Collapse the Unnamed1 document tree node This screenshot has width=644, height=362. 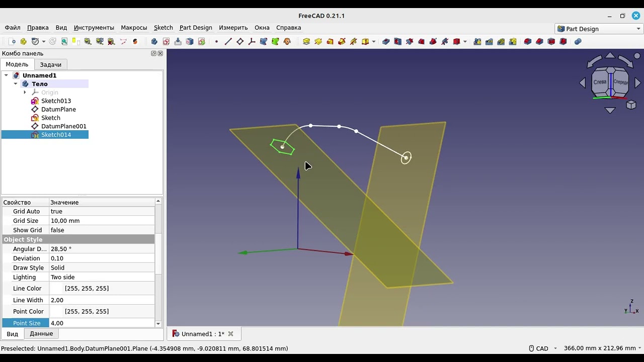click(6, 75)
